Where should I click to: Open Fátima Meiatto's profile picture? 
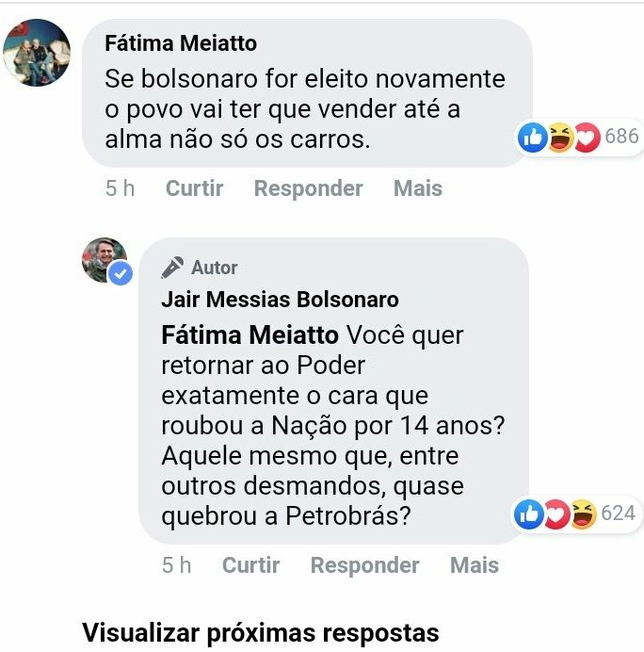(x=37, y=53)
